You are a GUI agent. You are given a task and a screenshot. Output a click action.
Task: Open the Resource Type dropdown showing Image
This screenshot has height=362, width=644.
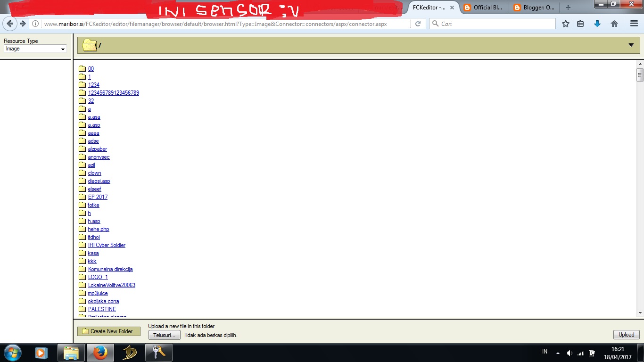click(35, 49)
